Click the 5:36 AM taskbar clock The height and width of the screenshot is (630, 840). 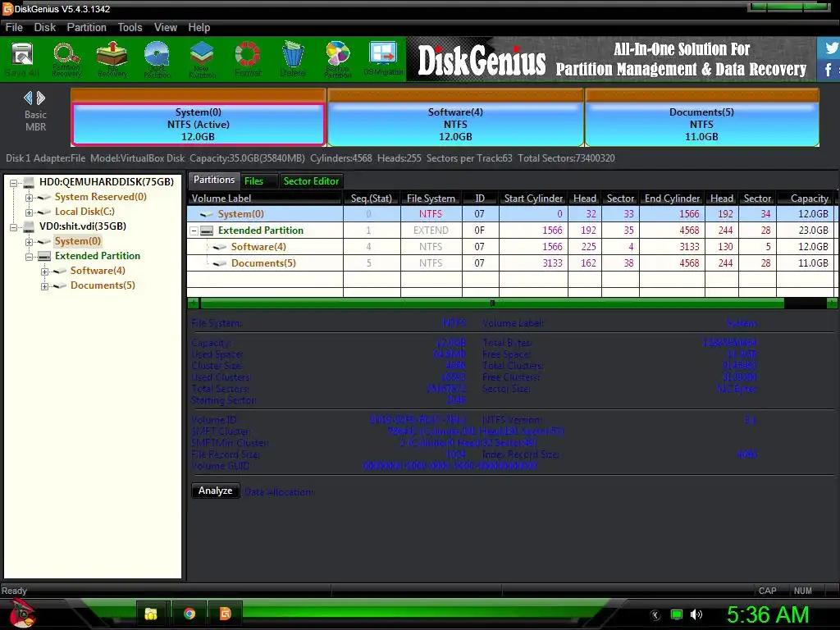[x=768, y=614]
